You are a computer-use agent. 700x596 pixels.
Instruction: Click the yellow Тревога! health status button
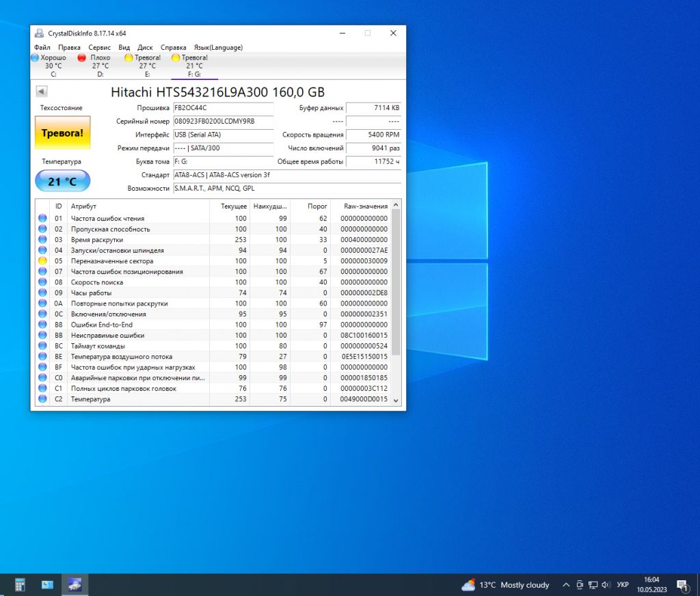click(62, 133)
